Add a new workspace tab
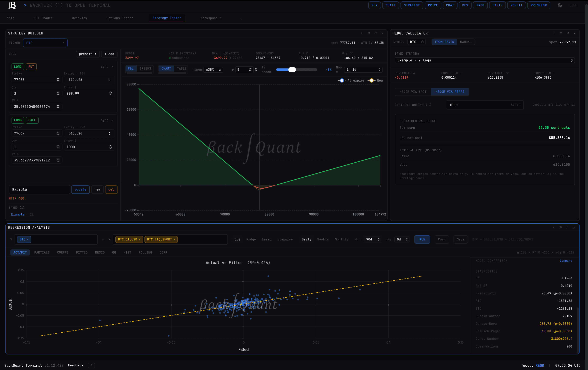The width and height of the screenshot is (588, 370). (241, 18)
